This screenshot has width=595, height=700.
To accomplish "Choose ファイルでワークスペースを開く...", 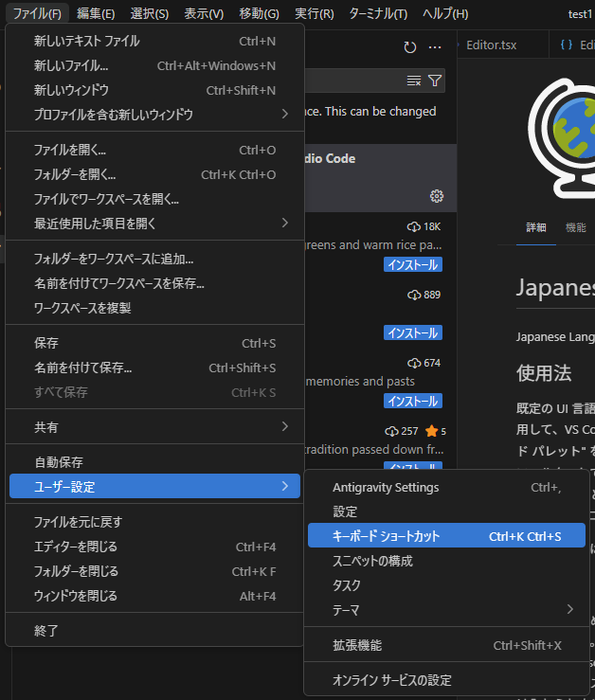I will pyautogui.click(x=154, y=199).
